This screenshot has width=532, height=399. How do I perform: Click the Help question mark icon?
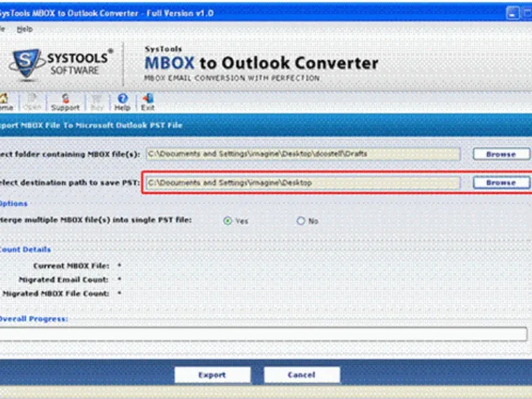[122, 102]
